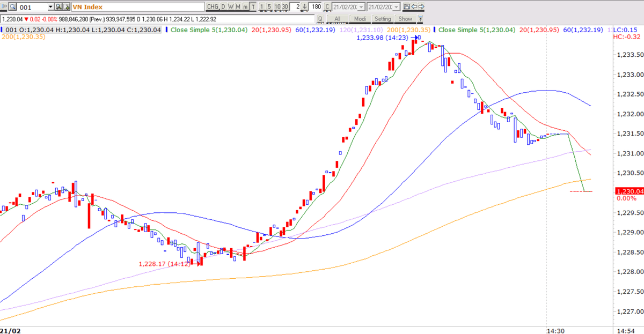
Task: Select the tick (T) chart period
Action: (253, 7)
